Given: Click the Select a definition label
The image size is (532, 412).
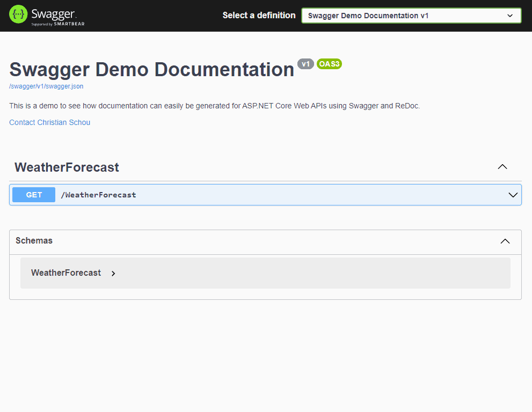Looking at the screenshot, I should (x=259, y=16).
